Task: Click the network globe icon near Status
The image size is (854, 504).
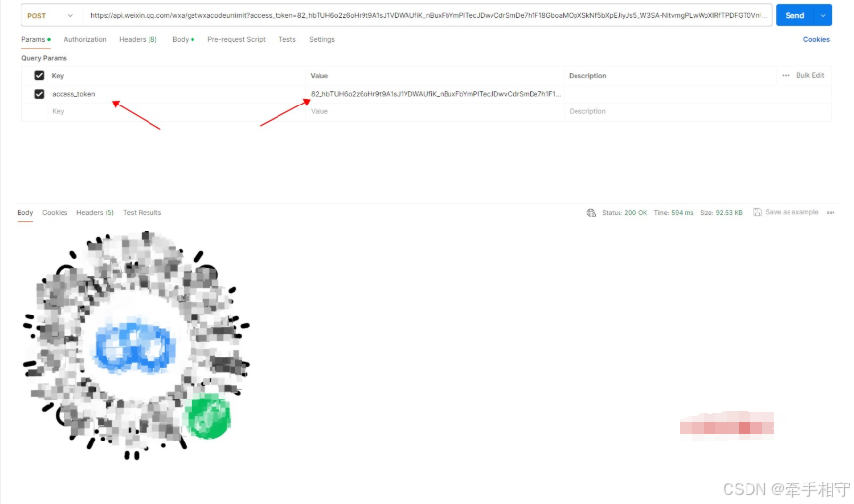Action: tap(591, 213)
